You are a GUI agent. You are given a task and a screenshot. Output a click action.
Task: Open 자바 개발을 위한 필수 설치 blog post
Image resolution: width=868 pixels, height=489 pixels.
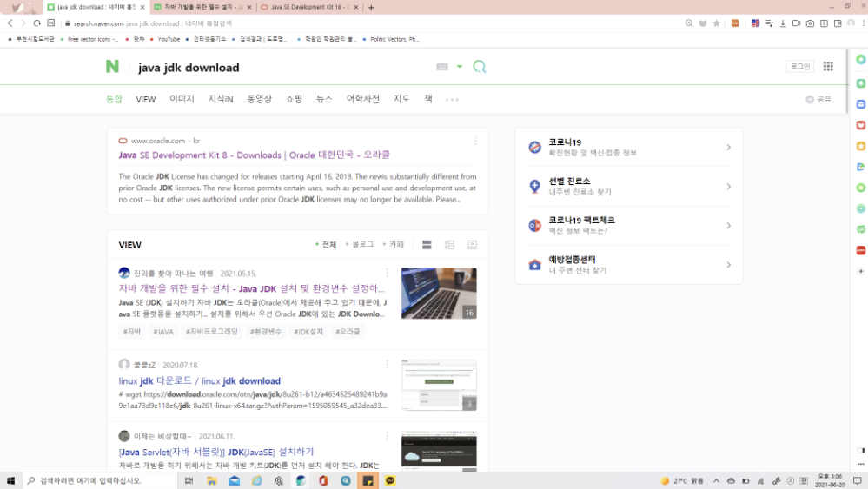coord(251,288)
